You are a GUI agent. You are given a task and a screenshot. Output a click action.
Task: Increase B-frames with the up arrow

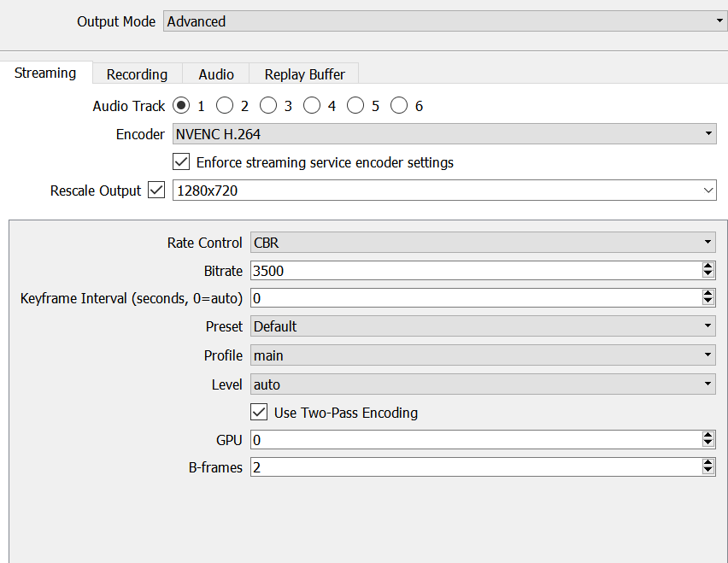click(708, 462)
